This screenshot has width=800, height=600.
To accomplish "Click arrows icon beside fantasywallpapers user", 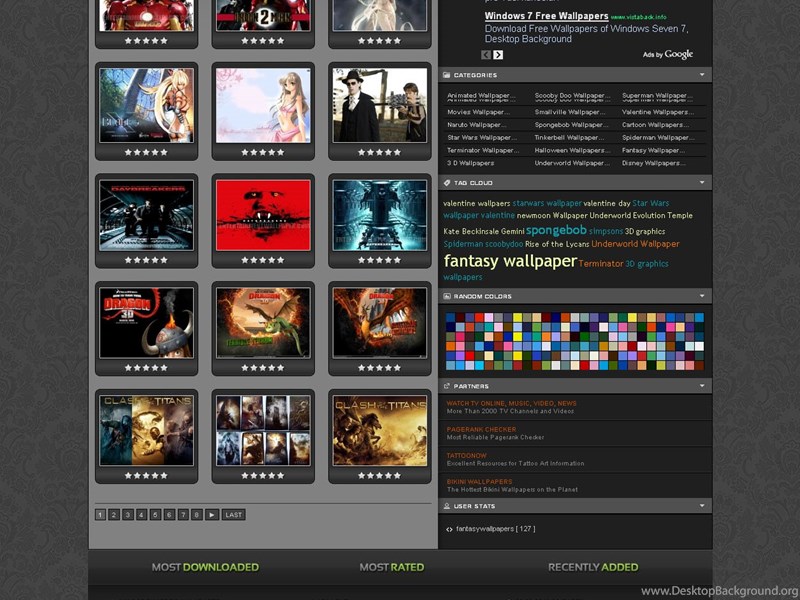I will pyautogui.click(x=449, y=530).
